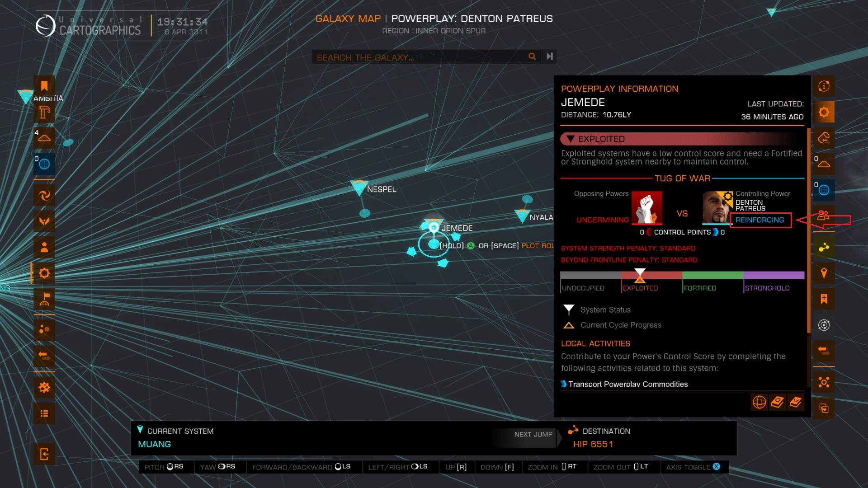
Task: Click the Unoccupied segment of control bar
Action: 590,275
